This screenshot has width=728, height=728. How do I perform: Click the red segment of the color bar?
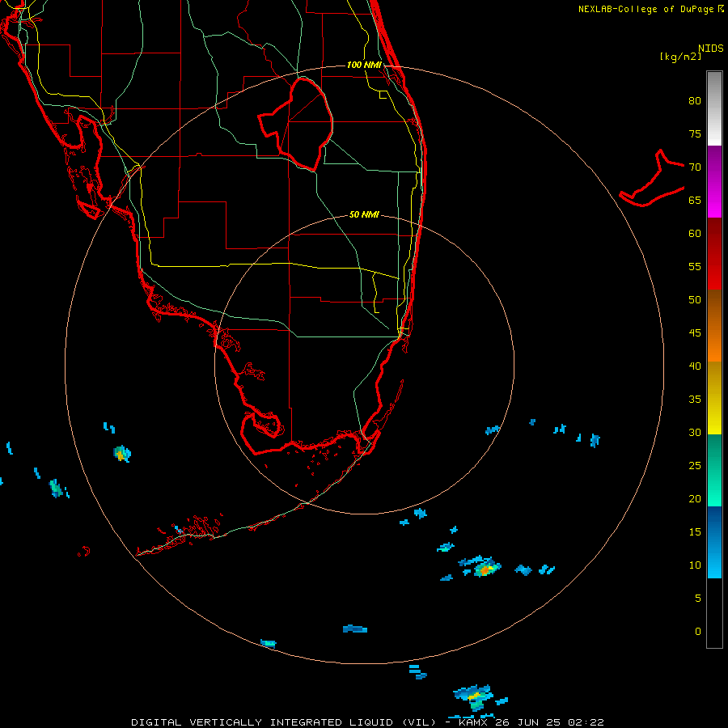(x=714, y=253)
